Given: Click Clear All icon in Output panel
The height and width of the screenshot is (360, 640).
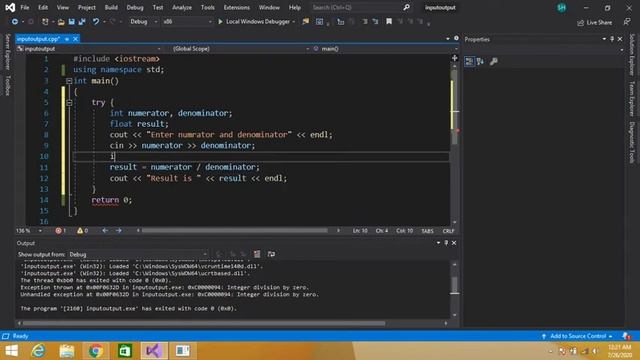Looking at the screenshot, I should click(257, 254).
